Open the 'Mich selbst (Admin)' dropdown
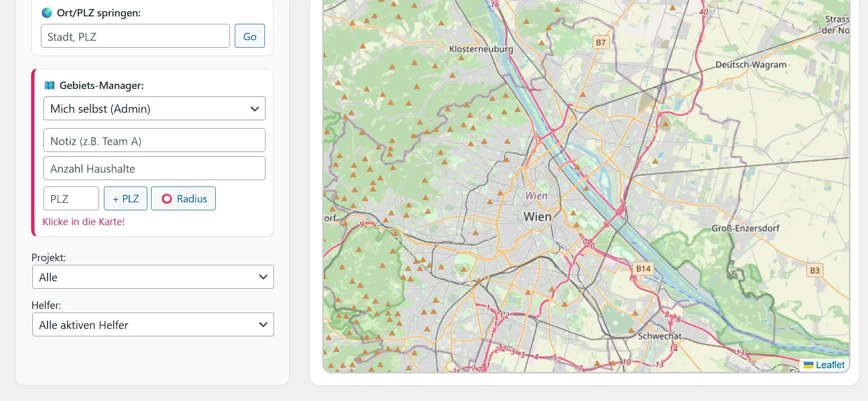 pyautogui.click(x=154, y=109)
